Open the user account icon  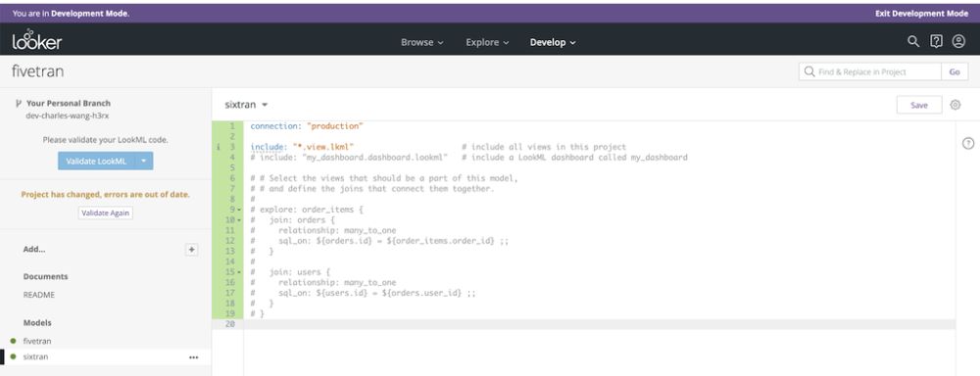pyautogui.click(x=958, y=41)
